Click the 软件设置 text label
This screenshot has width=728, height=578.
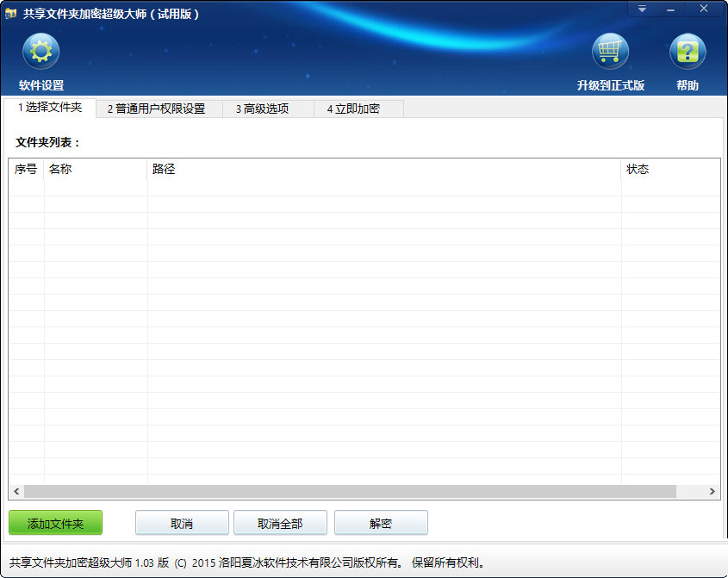point(41,85)
